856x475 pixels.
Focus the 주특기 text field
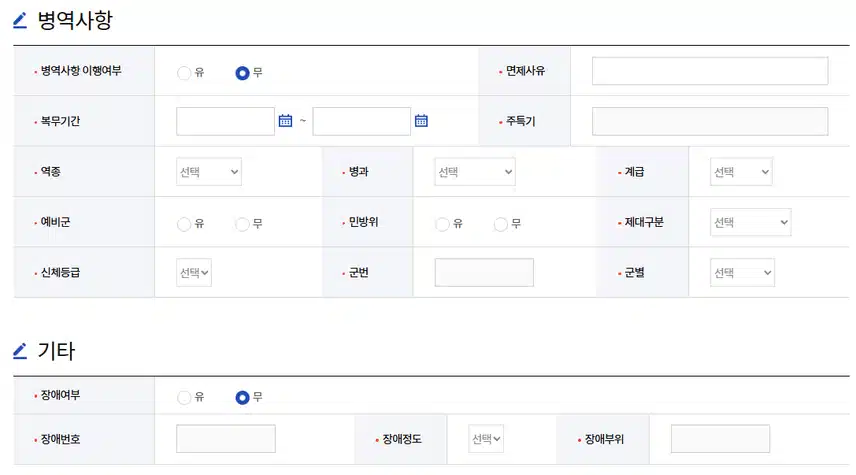pyautogui.click(x=710, y=121)
